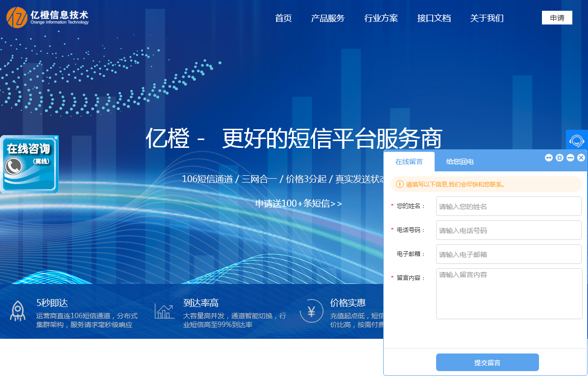Image resolution: width=588 pixels, height=376 pixels.
Task: Click the orange exclamation notice icon
Action: click(x=400, y=185)
